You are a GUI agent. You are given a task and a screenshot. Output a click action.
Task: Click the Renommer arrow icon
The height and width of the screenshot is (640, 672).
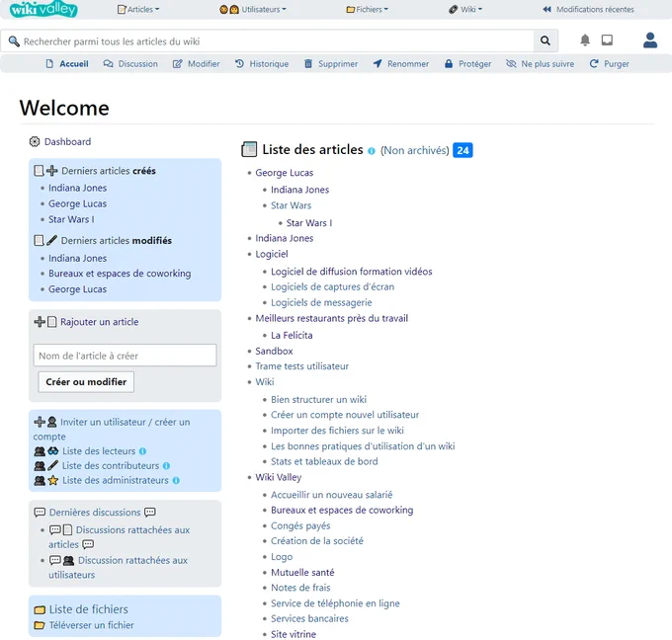point(378,64)
